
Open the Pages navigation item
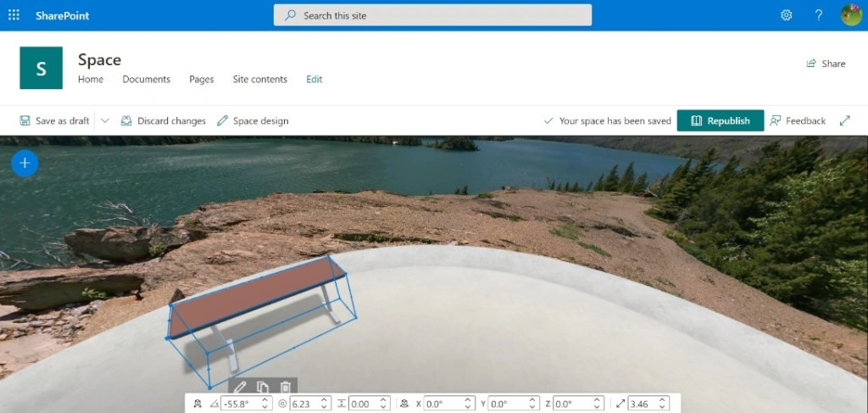[x=202, y=79]
